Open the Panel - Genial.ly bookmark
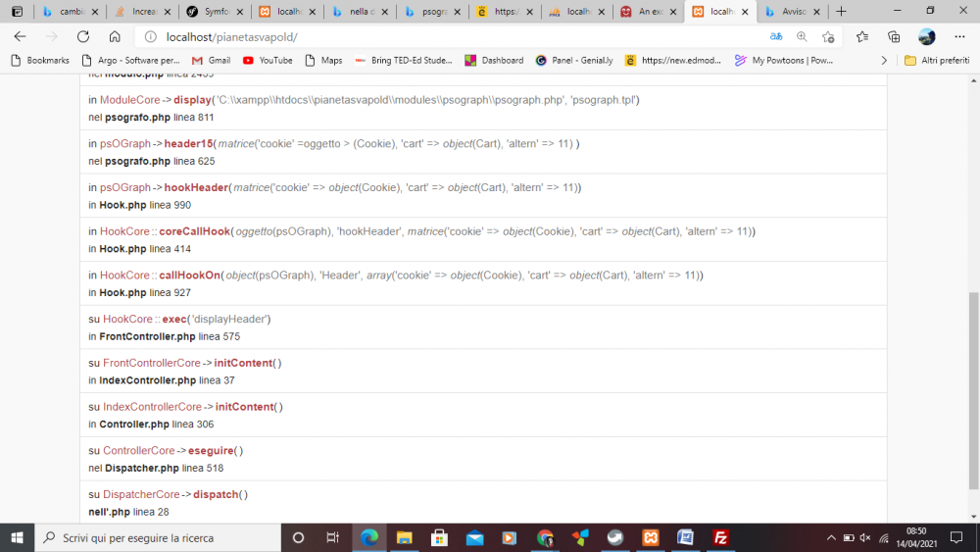 (574, 61)
